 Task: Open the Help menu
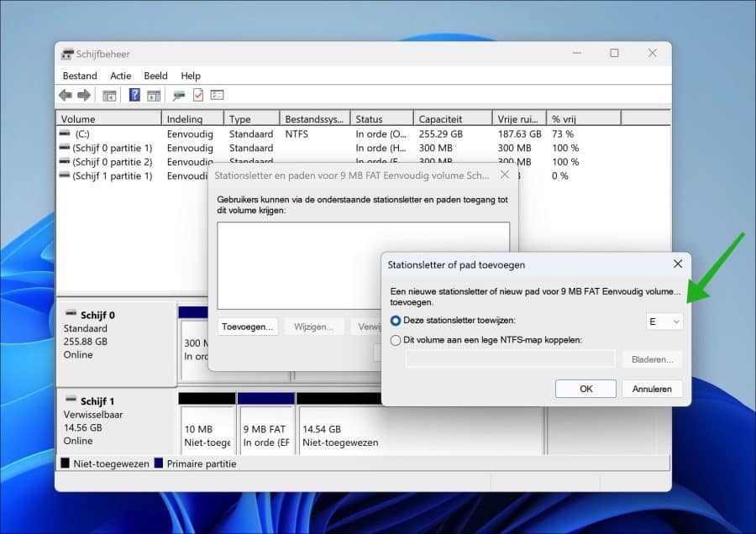point(191,76)
